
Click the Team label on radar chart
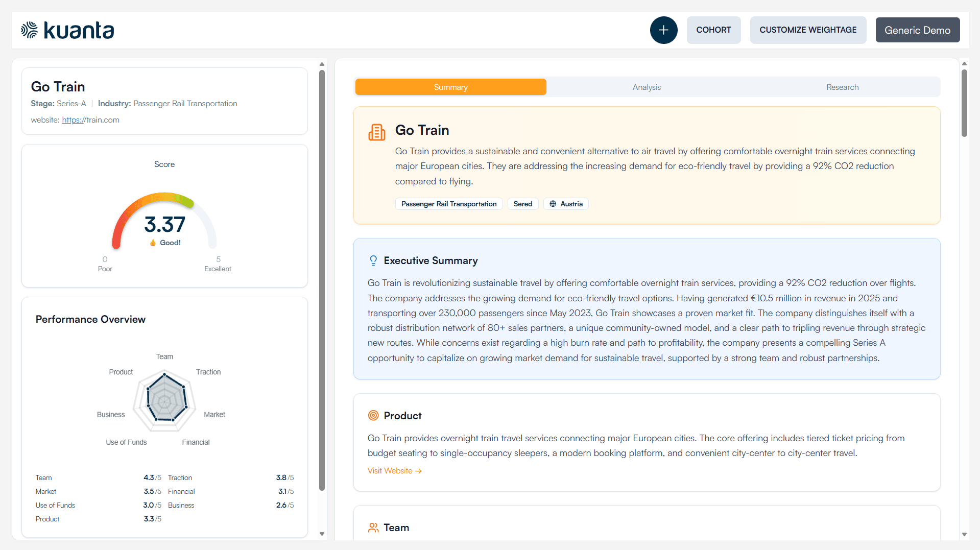pyautogui.click(x=164, y=356)
